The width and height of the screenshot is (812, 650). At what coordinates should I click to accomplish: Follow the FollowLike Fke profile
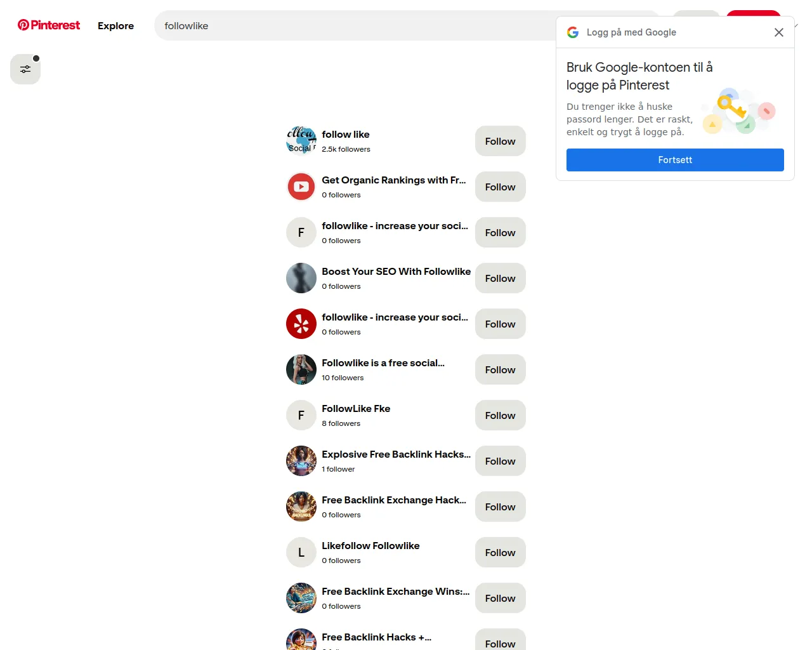[501, 415]
